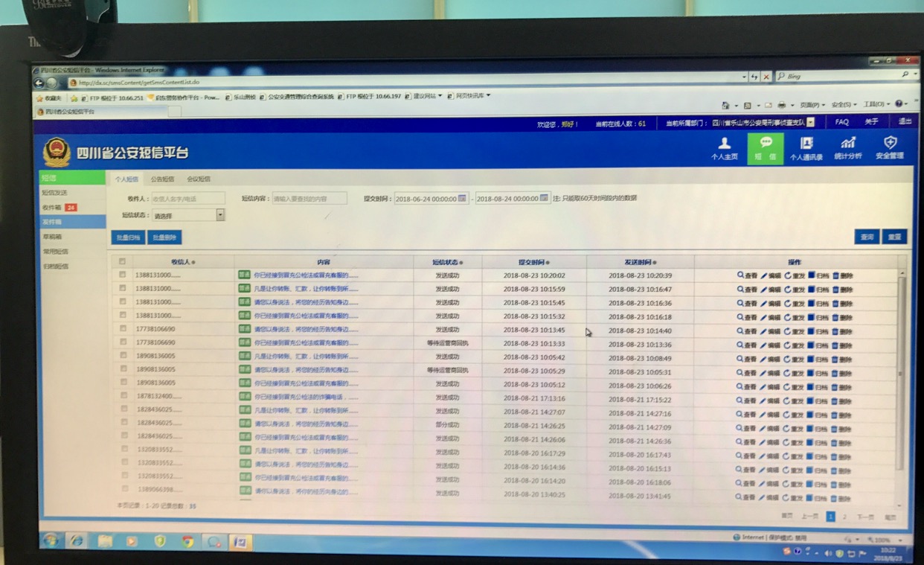Click the 短信 speech bubble icon
Image resolution: width=924 pixels, height=565 pixels.
[x=766, y=144]
